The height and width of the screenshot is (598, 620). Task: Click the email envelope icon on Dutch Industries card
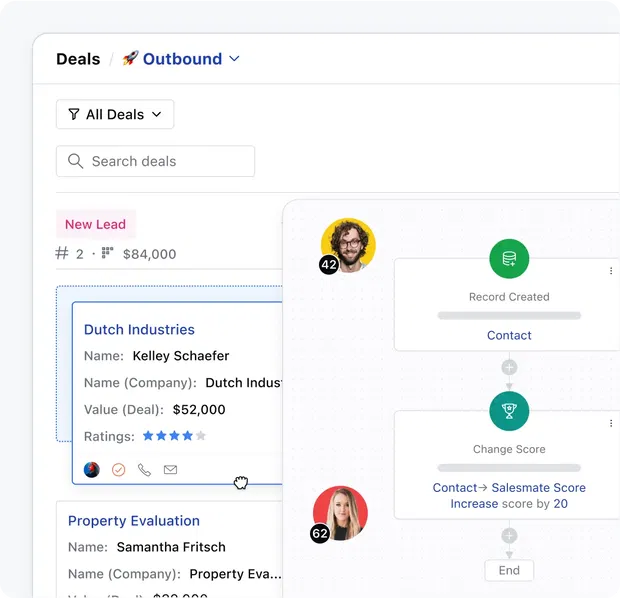(170, 470)
